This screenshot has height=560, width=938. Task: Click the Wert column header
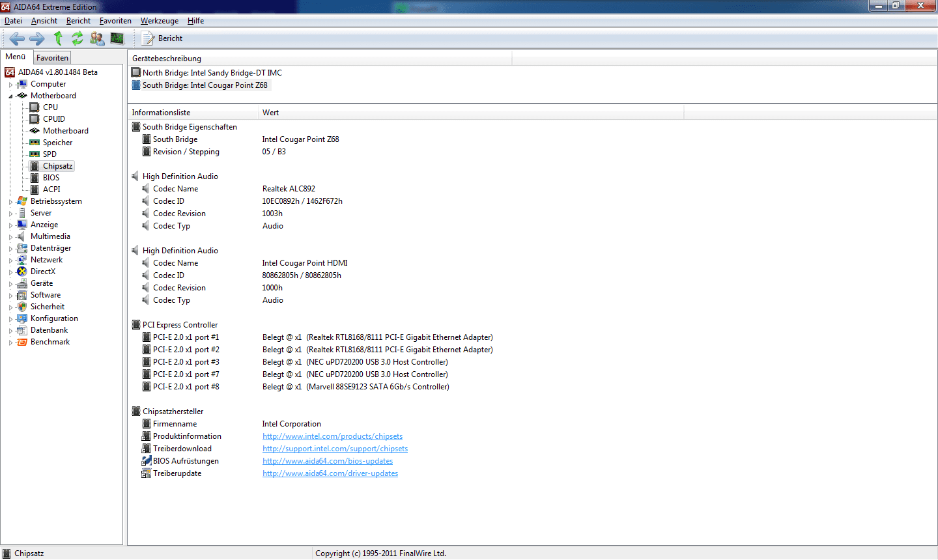pyautogui.click(x=471, y=113)
